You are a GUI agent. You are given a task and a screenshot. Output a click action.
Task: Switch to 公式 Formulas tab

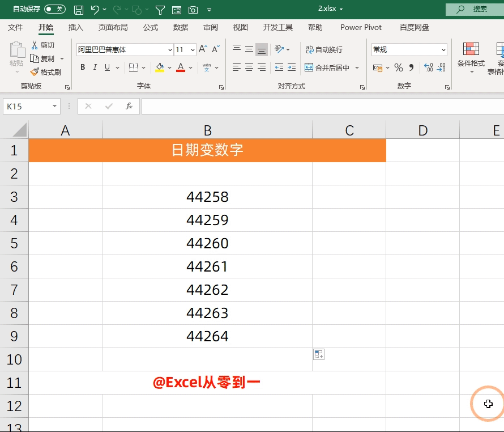[x=151, y=27]
